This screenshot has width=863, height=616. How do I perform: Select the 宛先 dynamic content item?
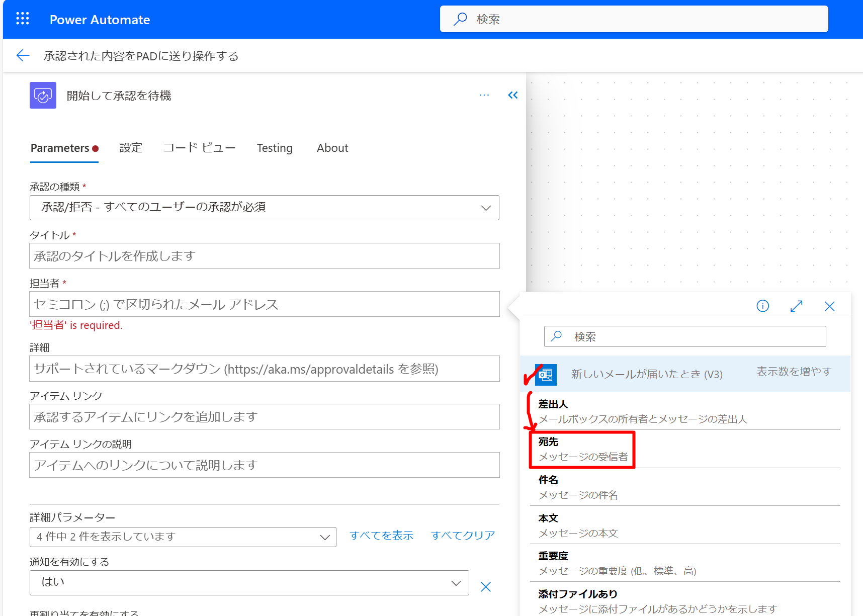click(x=685, y=449)
